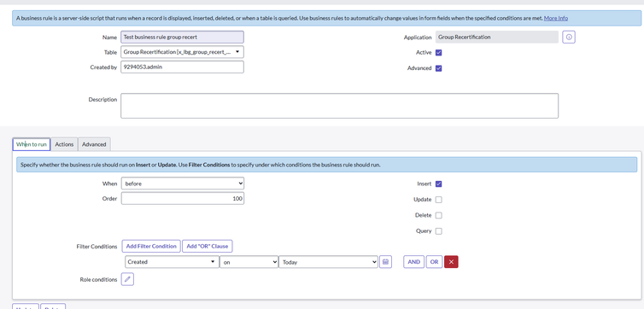
Task: Click the Application field Group Recertification
Action: pos(496,37)
